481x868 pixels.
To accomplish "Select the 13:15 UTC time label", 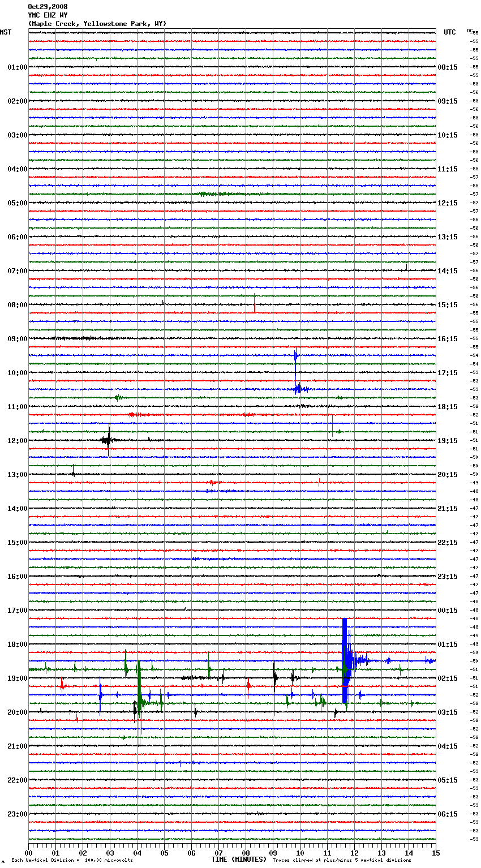I will (x=448, y=237).
